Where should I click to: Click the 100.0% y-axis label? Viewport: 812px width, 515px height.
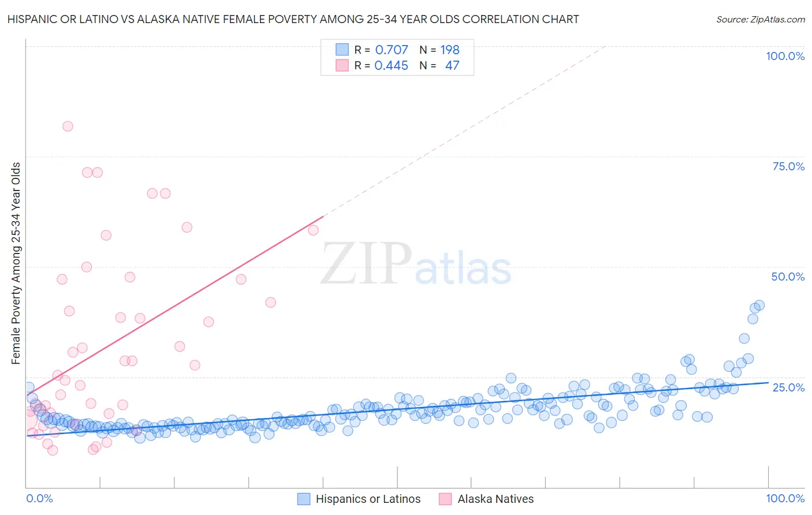(x=785, y=56)
